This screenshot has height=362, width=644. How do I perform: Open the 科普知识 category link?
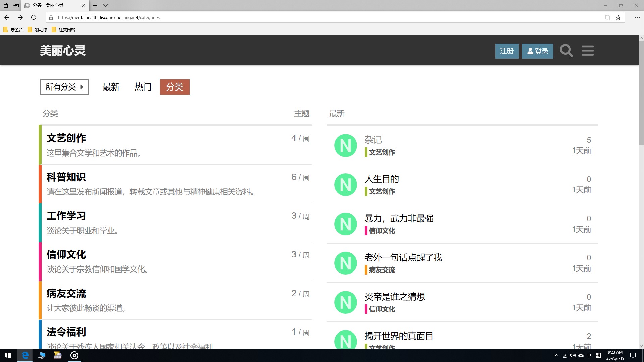point(66,177)
